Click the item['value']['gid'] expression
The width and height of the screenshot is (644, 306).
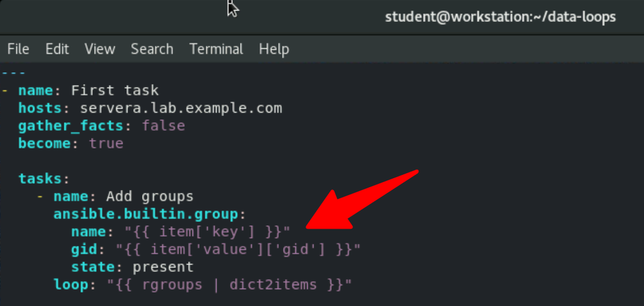(239, 250)
